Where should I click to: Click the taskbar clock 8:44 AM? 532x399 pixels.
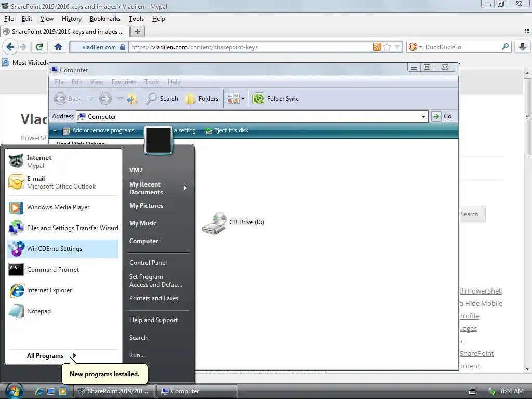click(512, 391)
